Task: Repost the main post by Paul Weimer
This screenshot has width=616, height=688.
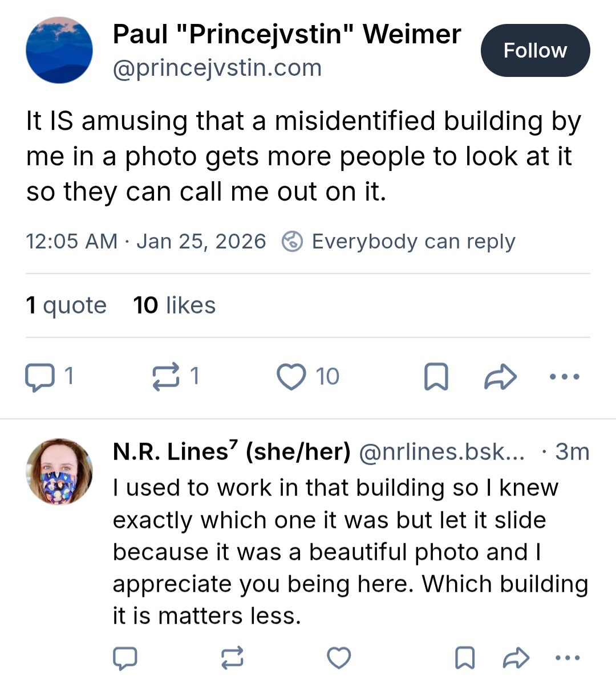Action: 166,377
